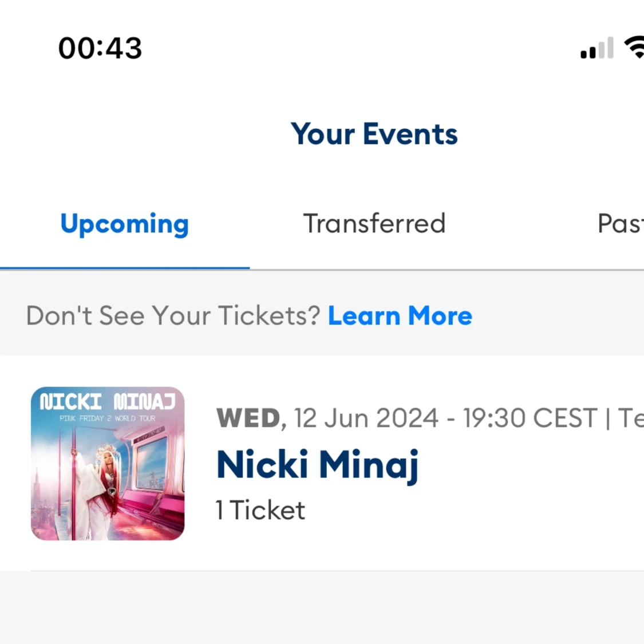The image size is (644, 644).
Task: Tap the 19:30 CEST start time
Action: click(x=530, y=418)
